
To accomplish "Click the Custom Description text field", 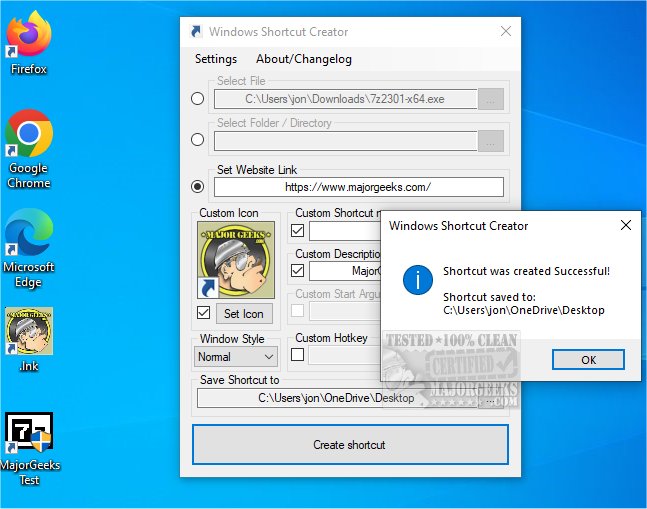I will pyautogui.click(x=345, y=271).
